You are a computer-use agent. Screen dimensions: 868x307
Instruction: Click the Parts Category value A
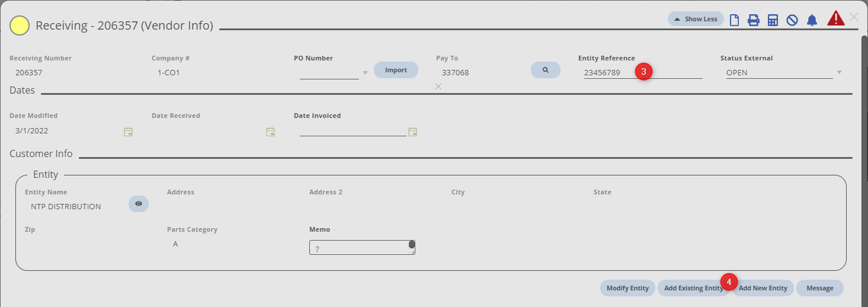tap(175, 244)
